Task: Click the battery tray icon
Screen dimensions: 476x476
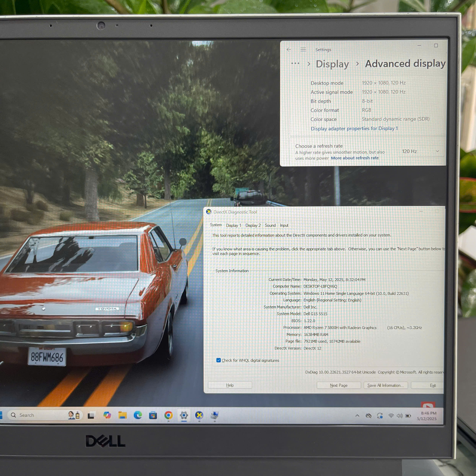Action: click(408, 416)
